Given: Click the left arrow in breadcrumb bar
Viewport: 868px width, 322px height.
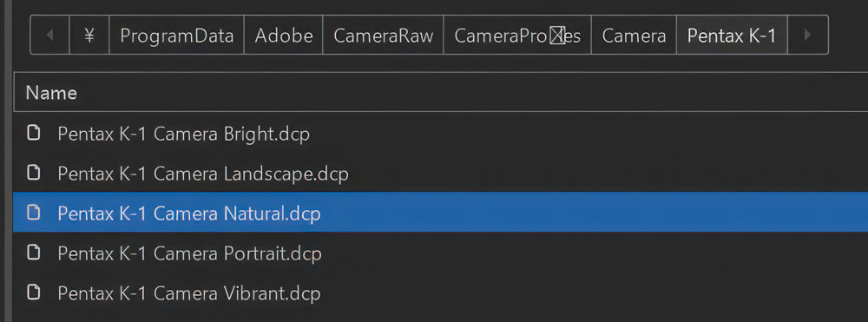Looking at the screenshot, I should coord(49,35).
